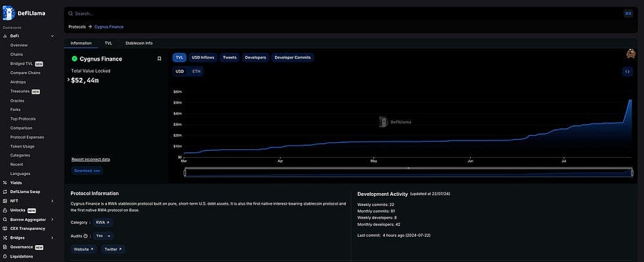Toggle the Developer Commits metric
The height and width of the screenshot is (262, 644).
coord(292,57)
